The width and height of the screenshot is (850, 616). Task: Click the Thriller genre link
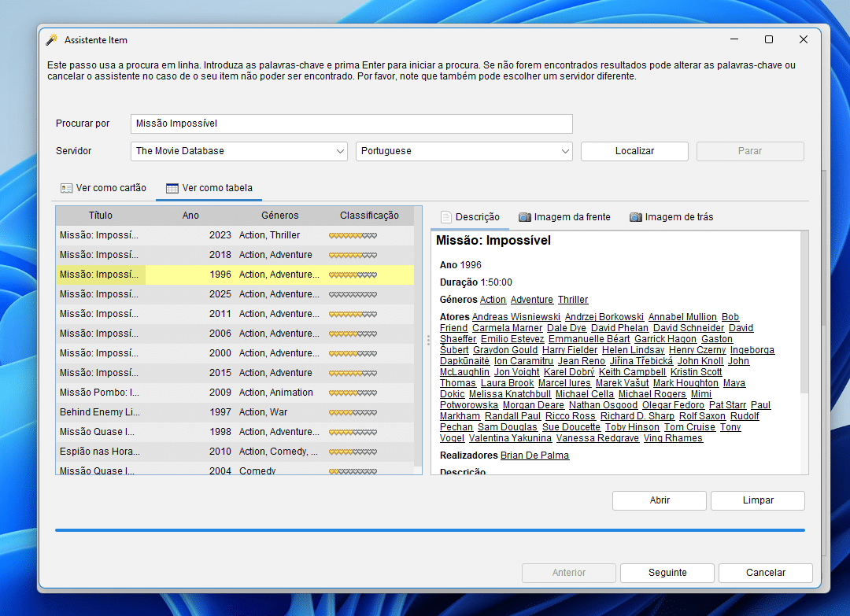573,300
